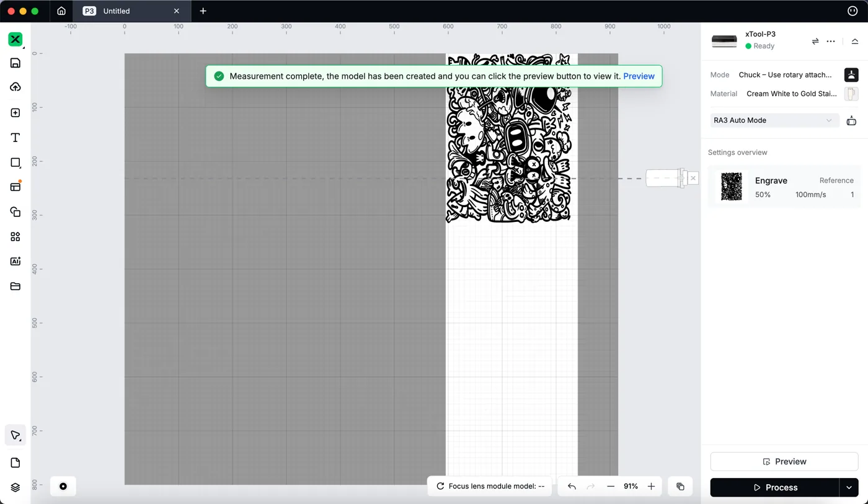Viewport: 868px width, 504px height.
Task: Click the import image icon
Action: pos(15,112)
